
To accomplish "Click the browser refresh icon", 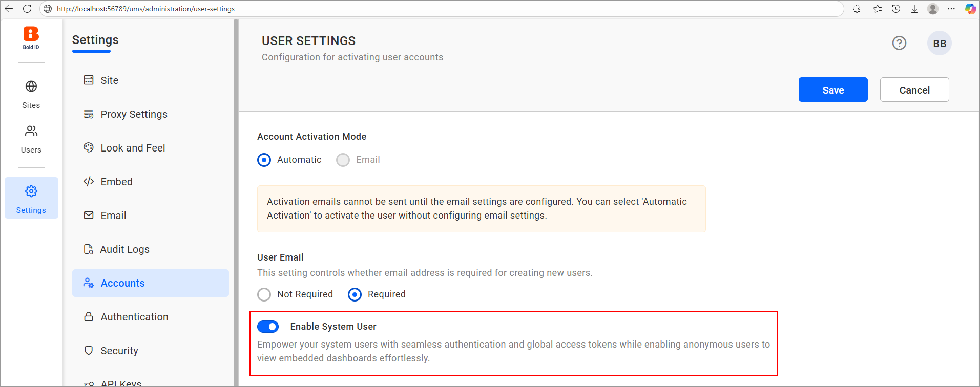I will tap(27, 9).
